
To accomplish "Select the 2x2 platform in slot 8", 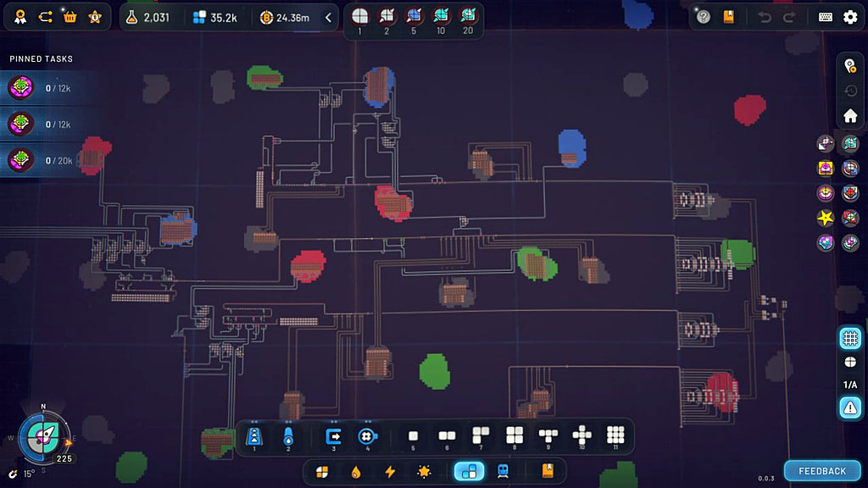I will (515, 436).
